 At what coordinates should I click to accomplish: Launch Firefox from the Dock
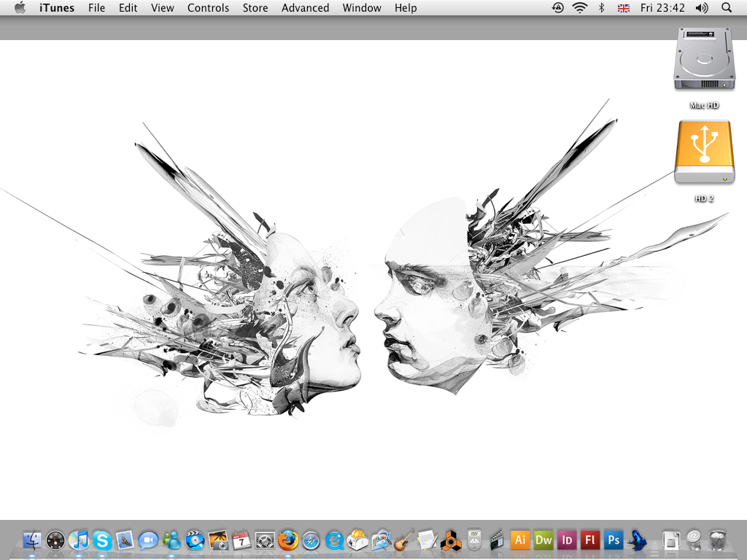pos(288,540)
